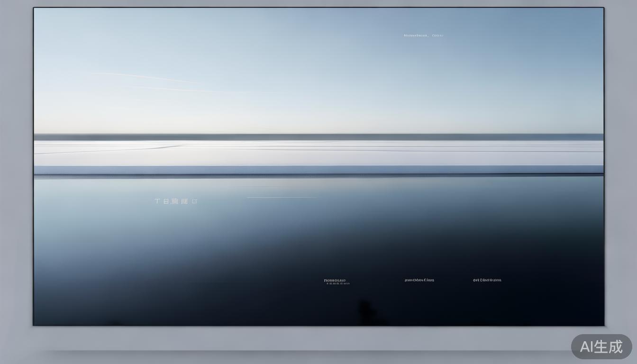Select the third glyph of the water heading
Image resolution: width=637 pixels, height=364 pixels.
[x=175, y=201]
